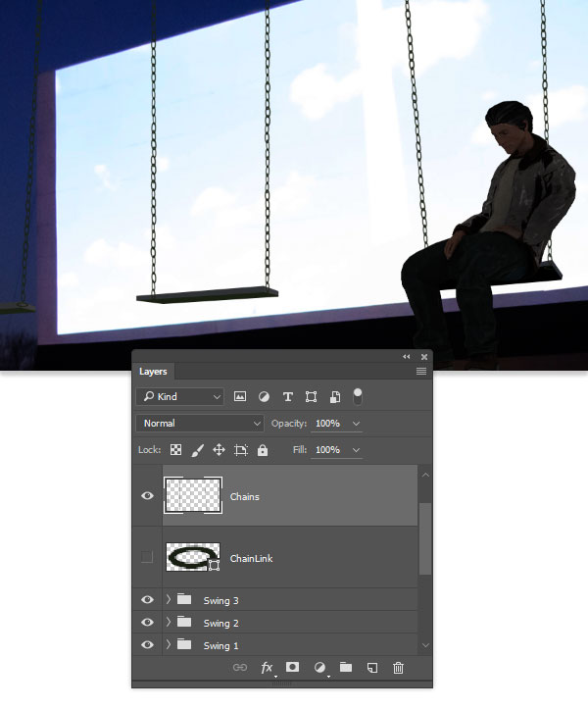Image resolution: width=588 pixels, height=709 pixels.
Task: Hide the Swing 1 group
Action: (147, 645)
